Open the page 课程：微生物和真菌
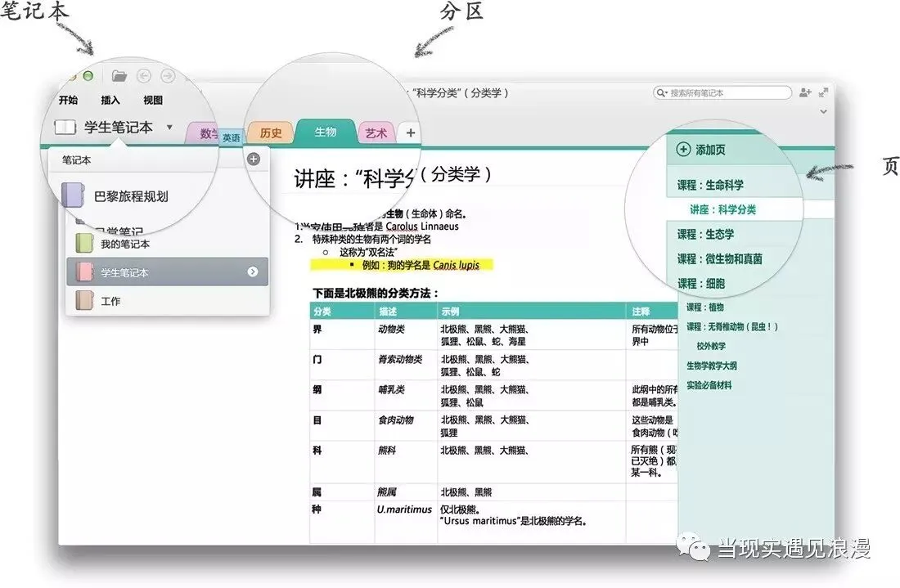The width and height of the screenshot is (900, 588). pyautogui.click(x=719, y=258)
